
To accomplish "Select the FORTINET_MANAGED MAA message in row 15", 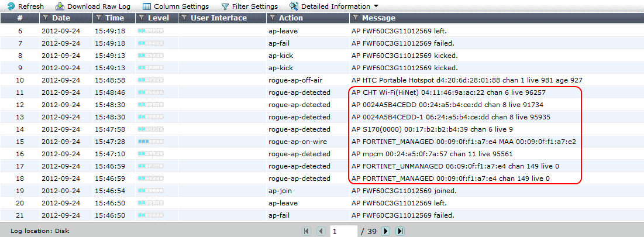I will point(464,142).
